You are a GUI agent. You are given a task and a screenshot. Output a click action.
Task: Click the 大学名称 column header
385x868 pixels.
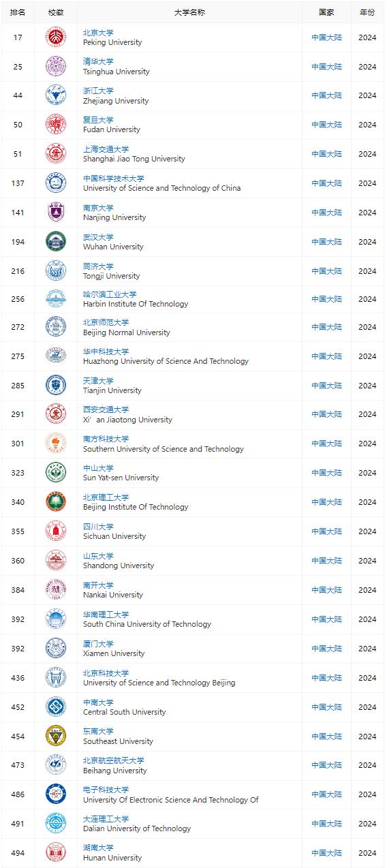point(189,12)
